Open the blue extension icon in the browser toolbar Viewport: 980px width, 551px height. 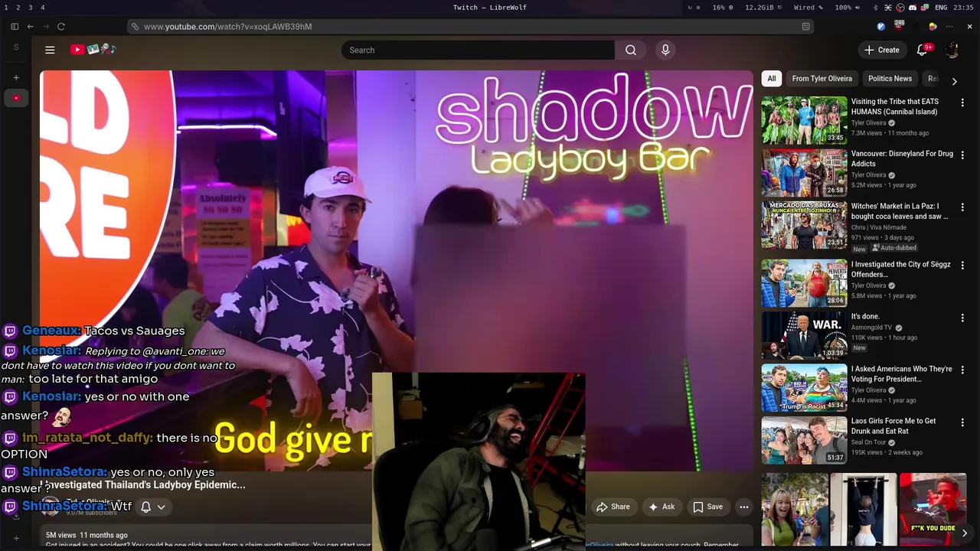[881, 27]
